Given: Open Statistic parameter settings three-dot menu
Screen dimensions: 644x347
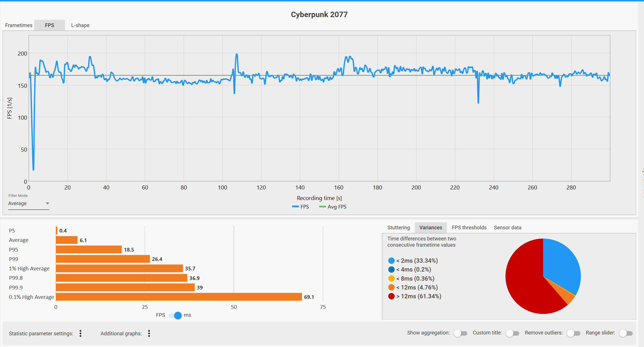Looking at the screenshot, I should point(80,333).
